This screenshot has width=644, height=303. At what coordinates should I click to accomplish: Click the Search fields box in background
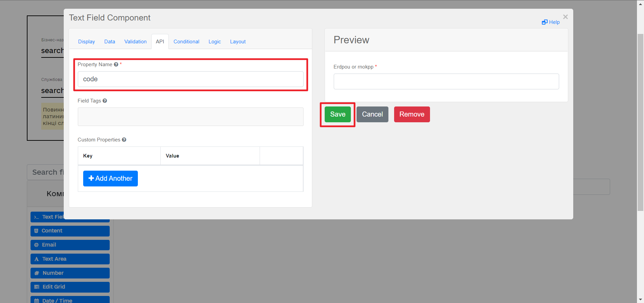coord(46,172)
